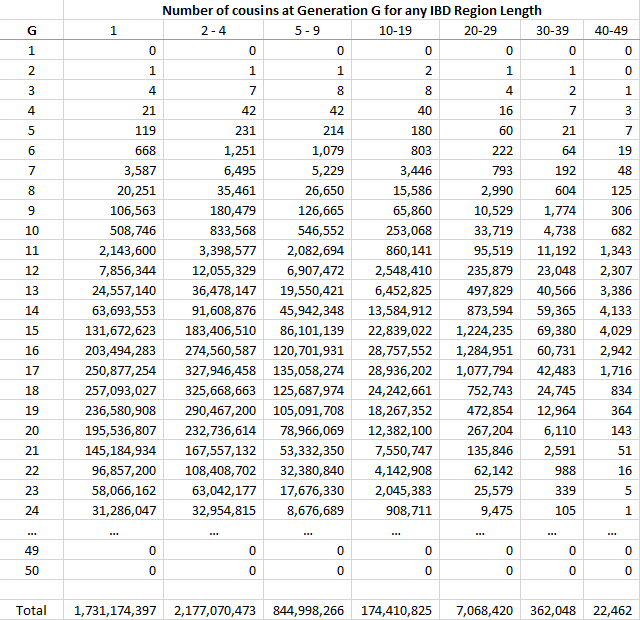Click the total 22,462
Screen dimensions: 640x620
point(611,610)
